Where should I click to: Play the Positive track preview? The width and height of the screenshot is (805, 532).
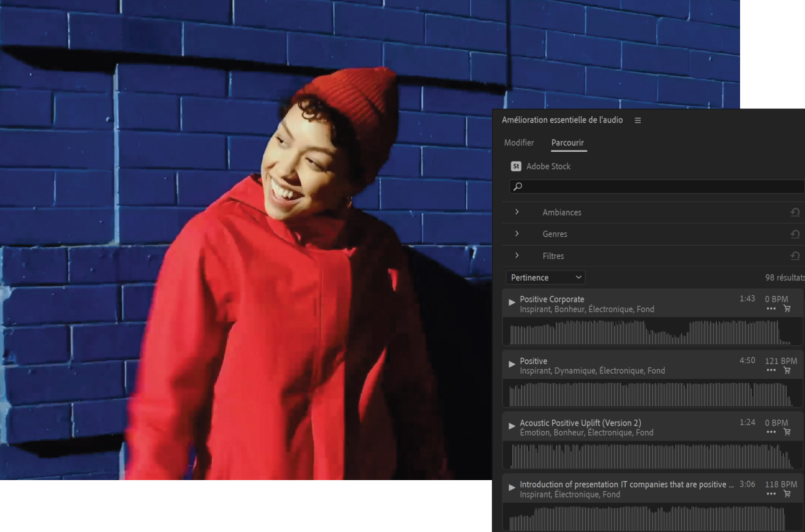[512, 364]
